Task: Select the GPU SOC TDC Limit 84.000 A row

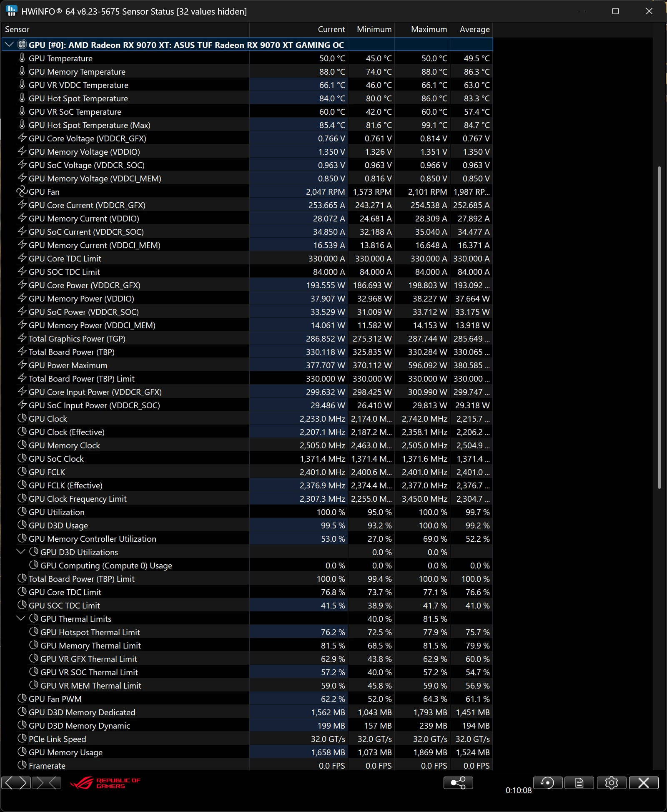Action: tap(246, 272)
